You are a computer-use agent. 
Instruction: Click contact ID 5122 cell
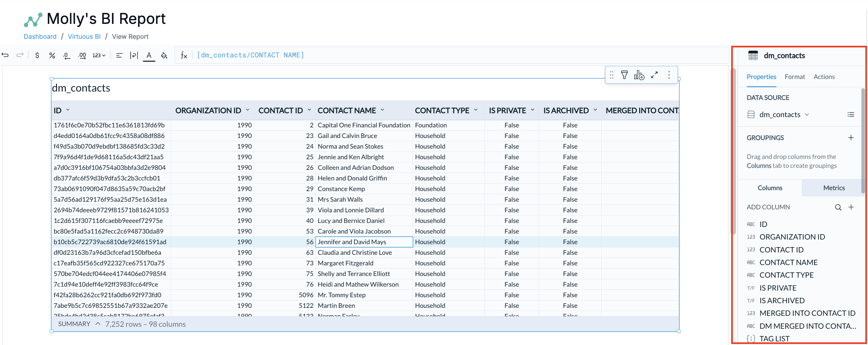[x=284, y=306]
